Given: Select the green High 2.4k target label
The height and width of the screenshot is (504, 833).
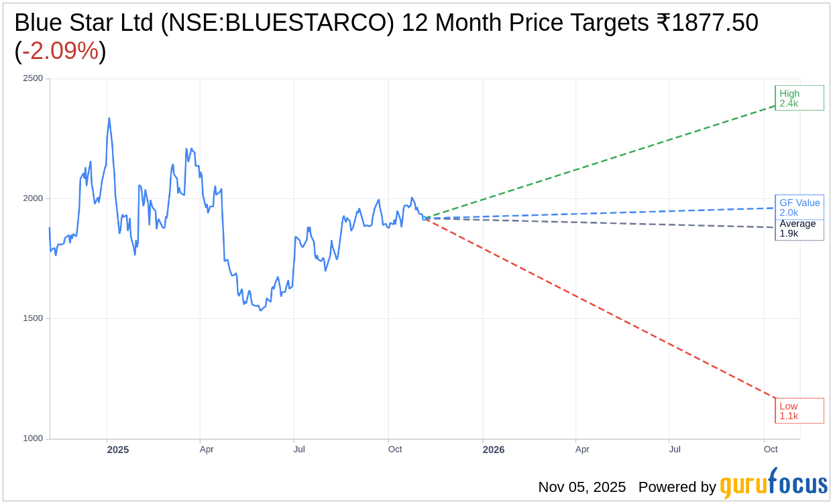Looking at the screenshot, I should click(x=799, y=98).
